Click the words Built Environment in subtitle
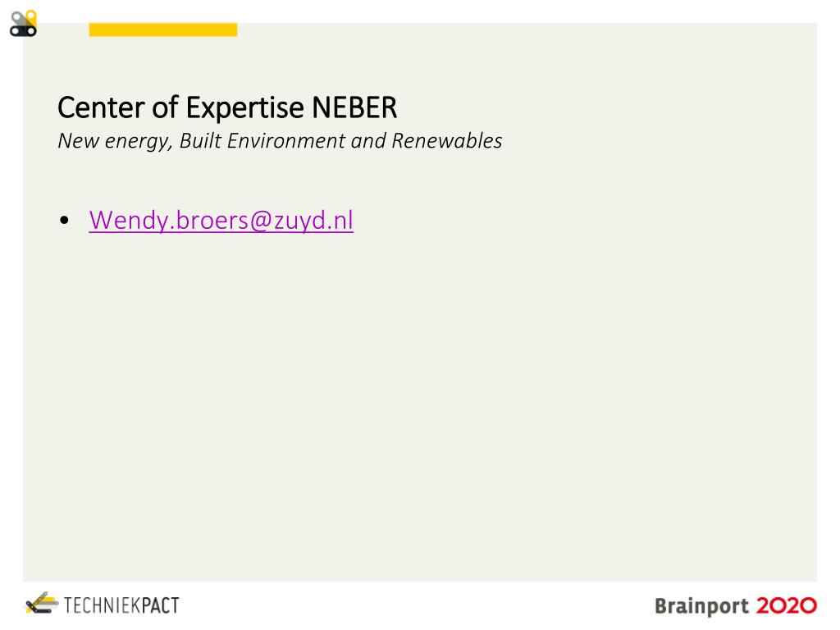The width and height of the screenshot is (840, 630). tap(262, 141)
